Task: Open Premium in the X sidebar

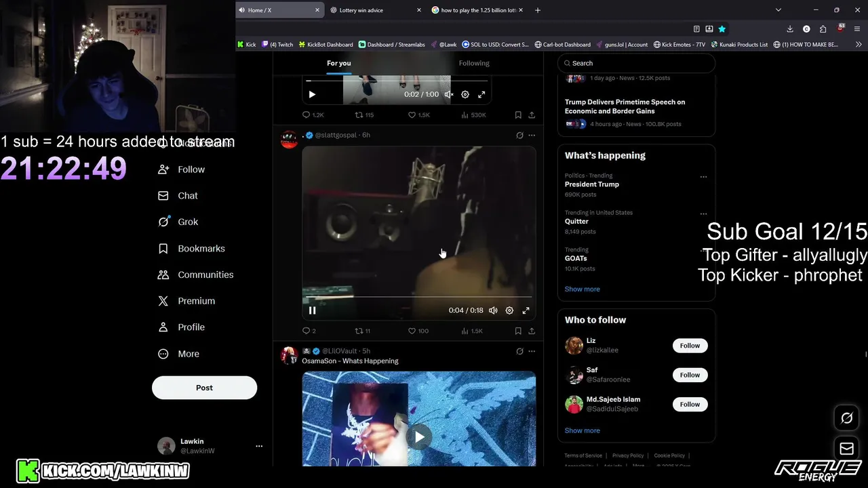Action: 186,301
